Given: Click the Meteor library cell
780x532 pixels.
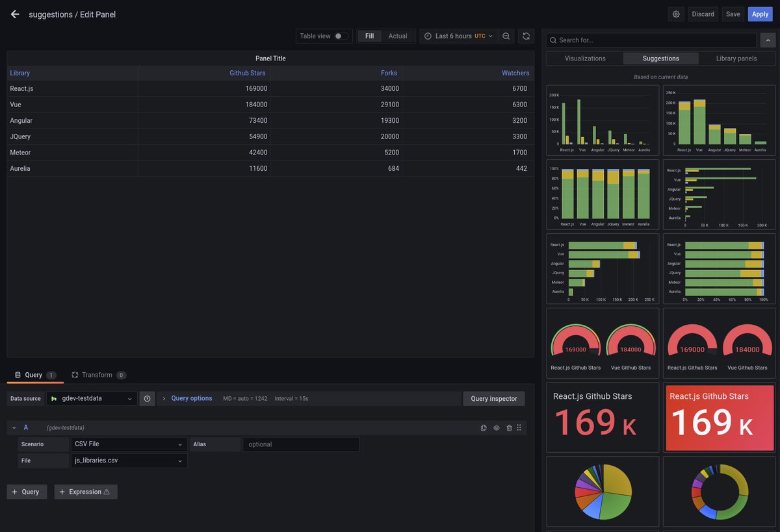Looking at the screenshot, I should tap(73, 153).
